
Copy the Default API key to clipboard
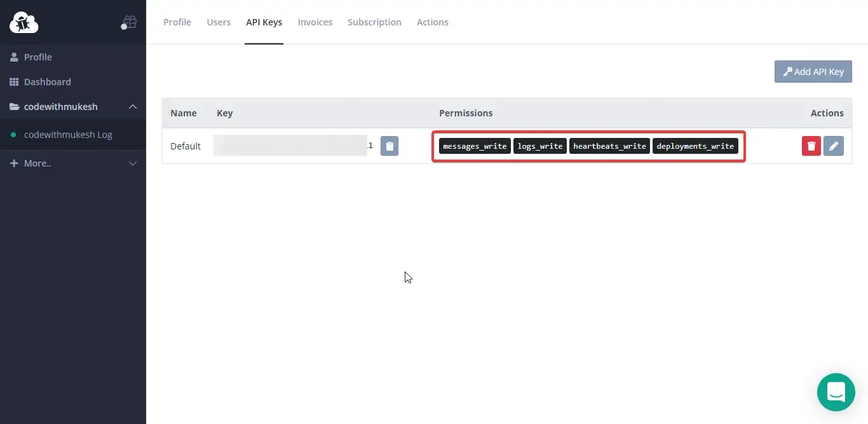pos(390,146)
